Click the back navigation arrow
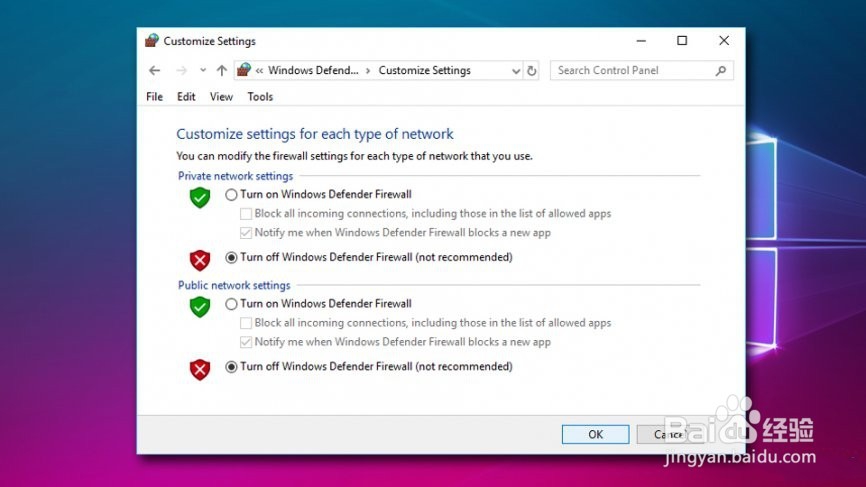Screen dimensions: 866x487 (154, 71)
